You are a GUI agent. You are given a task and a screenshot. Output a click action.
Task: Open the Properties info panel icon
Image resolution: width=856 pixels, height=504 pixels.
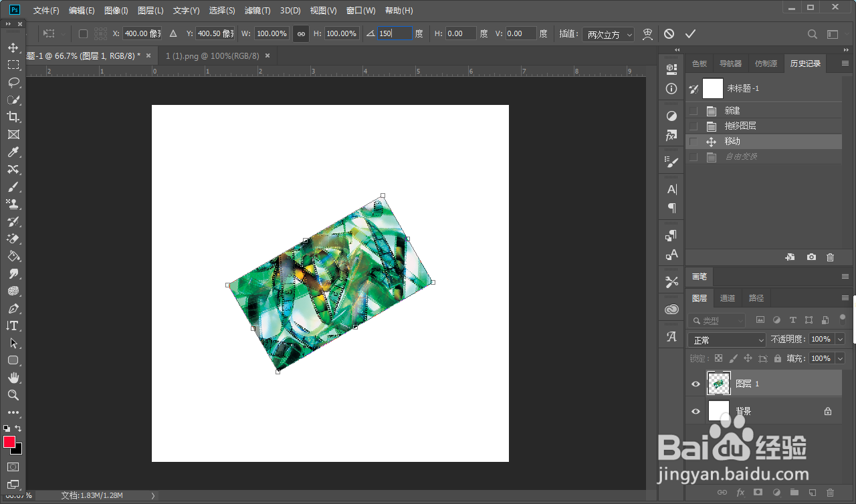click(x=671, y=89)
